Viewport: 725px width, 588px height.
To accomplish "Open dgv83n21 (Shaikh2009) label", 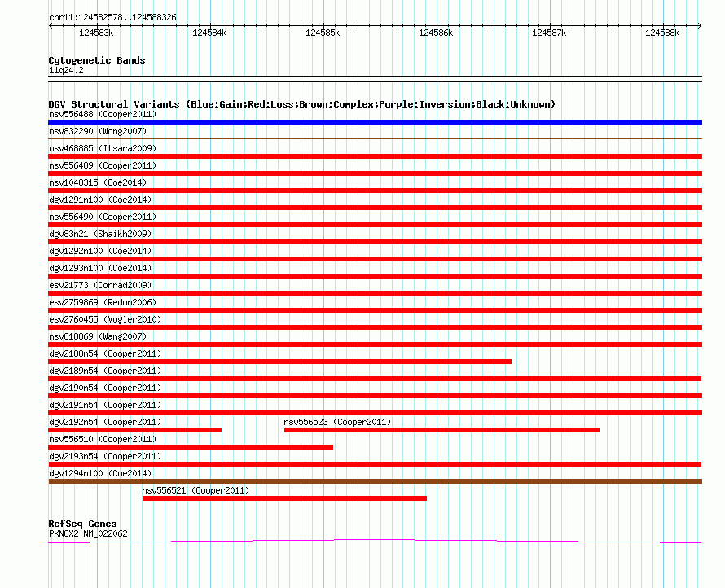I will tap(100, 234).
